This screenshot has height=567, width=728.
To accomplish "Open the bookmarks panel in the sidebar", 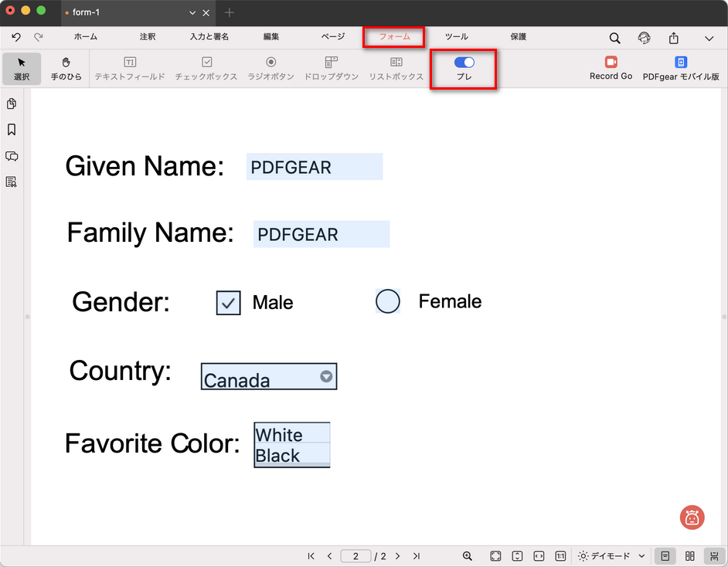I will 12,130.
